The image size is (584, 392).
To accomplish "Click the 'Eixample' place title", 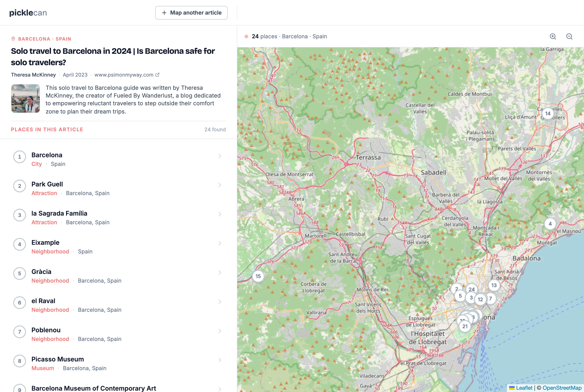I will (x=45, y=242).
